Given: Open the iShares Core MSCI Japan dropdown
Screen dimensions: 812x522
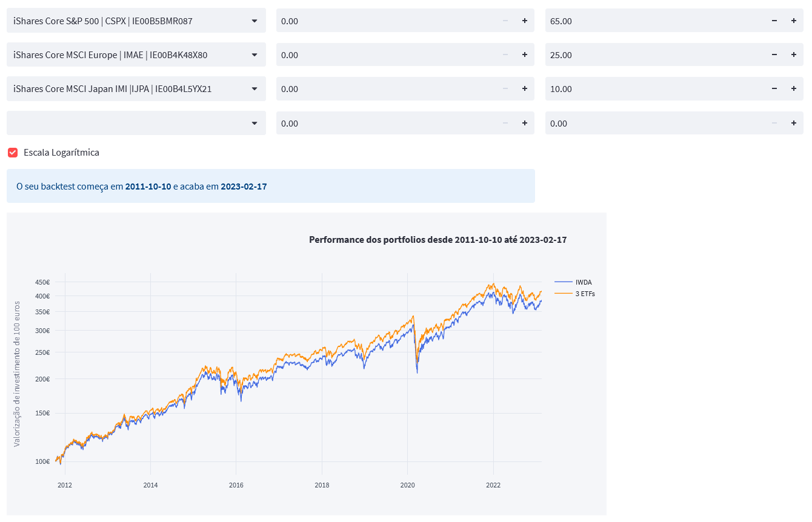Looking at the screenshot, I should coord(136,89).
